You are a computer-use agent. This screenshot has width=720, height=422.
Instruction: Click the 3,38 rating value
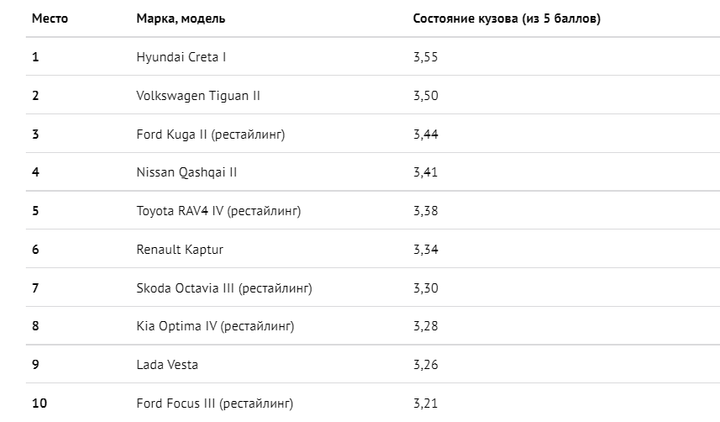[425, 211]
